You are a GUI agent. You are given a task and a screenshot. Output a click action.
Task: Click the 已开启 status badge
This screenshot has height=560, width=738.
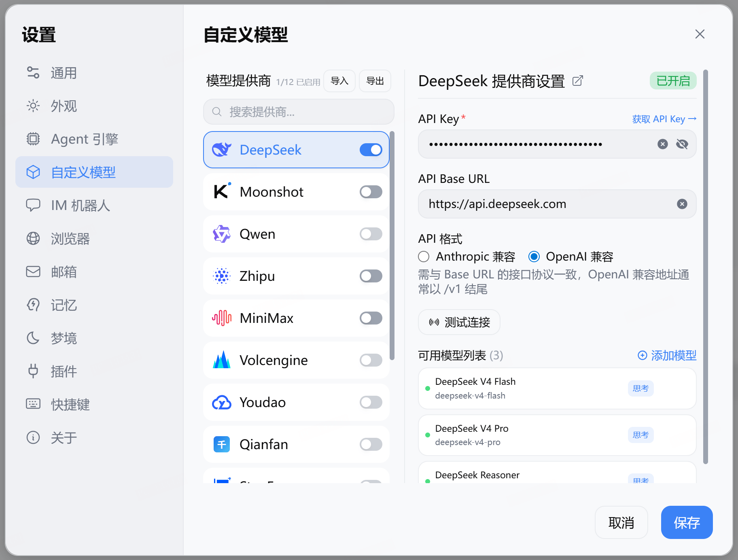click(x=673, y=81)
